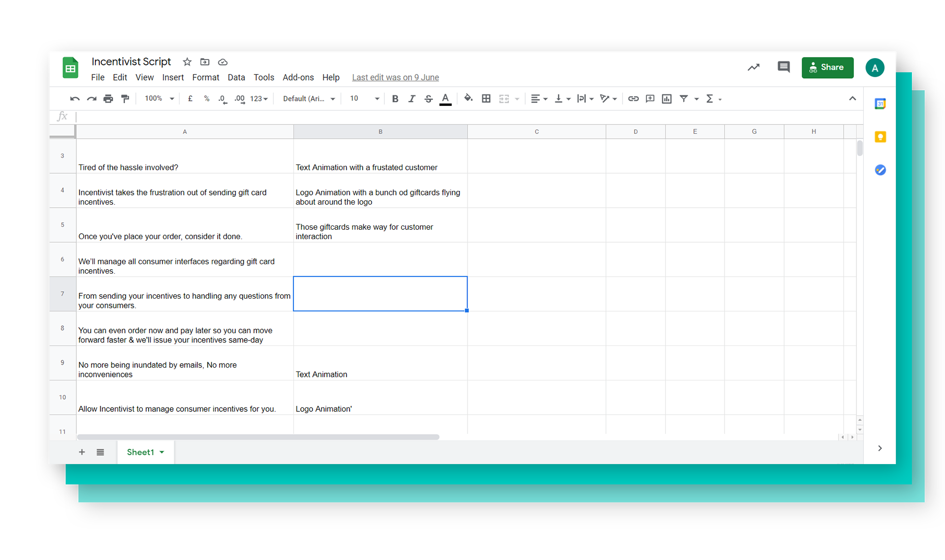Open the Format menu

pyautogui.click(x=206, y=77)
